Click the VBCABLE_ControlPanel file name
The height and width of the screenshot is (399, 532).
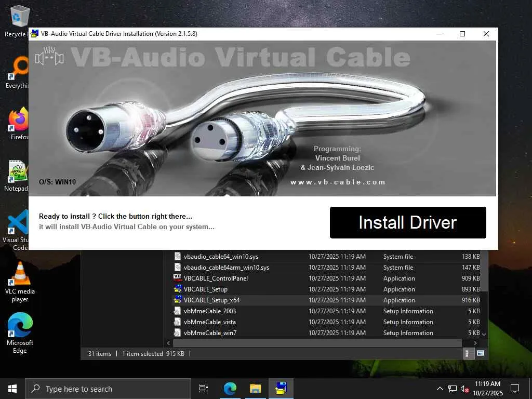(216, 278)
